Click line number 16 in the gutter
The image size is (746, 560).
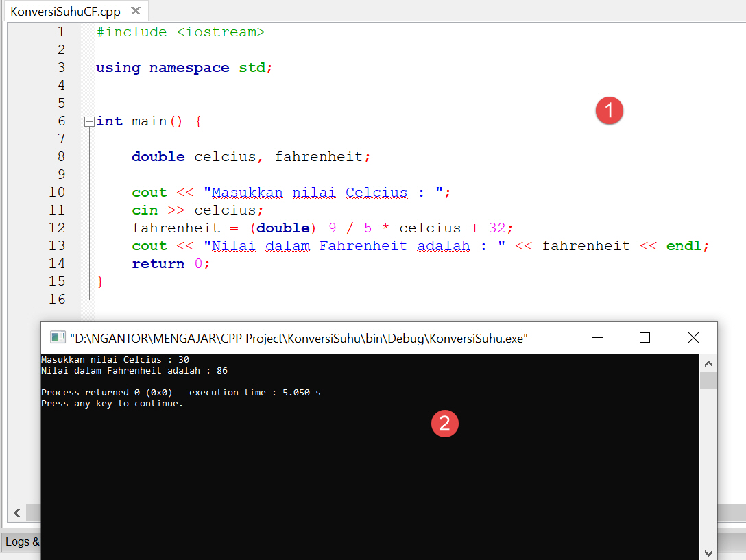pos(57,300)
